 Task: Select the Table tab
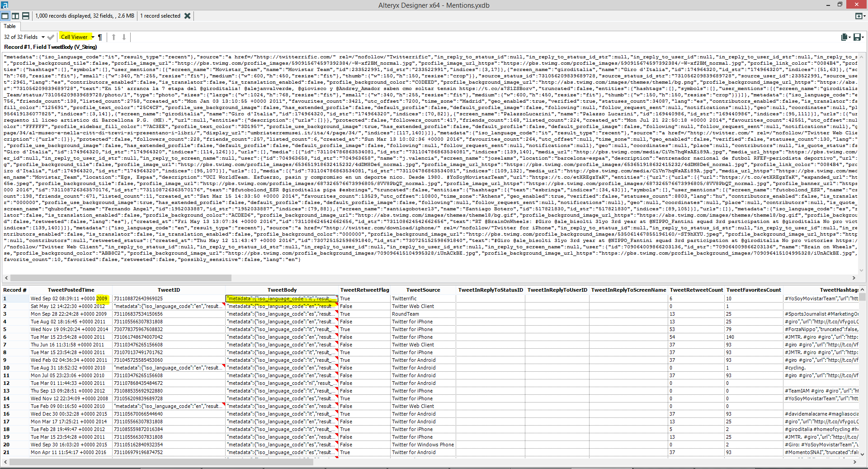click(x=10, y=26)
